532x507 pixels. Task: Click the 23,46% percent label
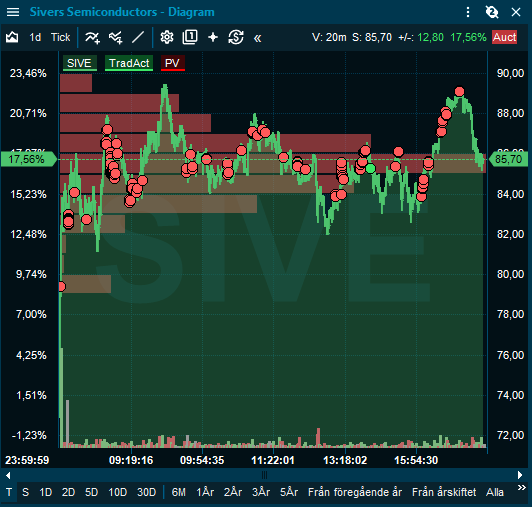tap(28, 73)
